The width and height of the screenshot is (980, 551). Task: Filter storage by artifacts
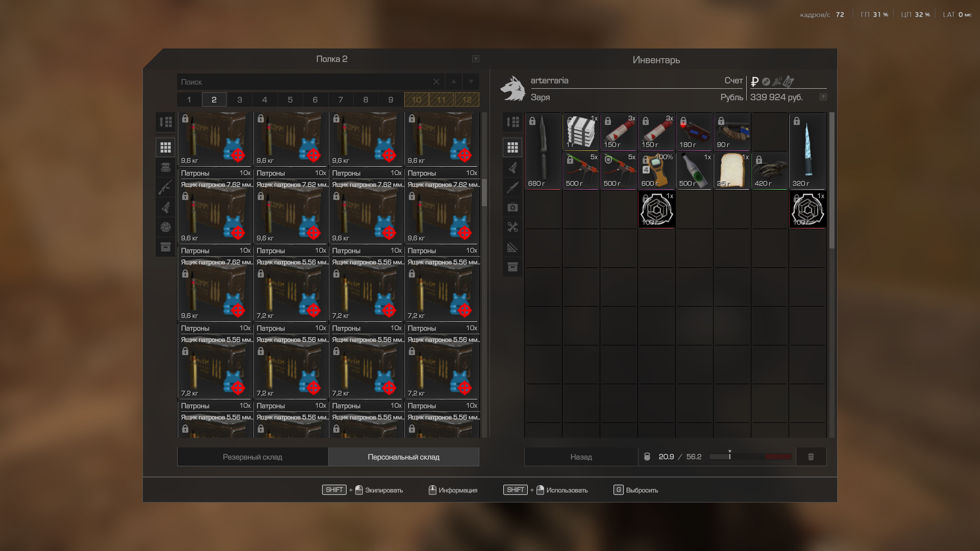coord(165,227)
